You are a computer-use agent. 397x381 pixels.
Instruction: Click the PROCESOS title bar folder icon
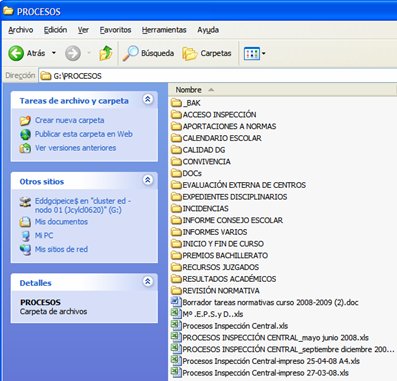tap(8, 11)
